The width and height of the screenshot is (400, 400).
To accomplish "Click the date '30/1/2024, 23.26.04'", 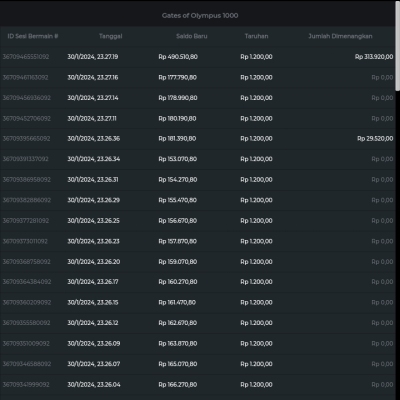I will click(94, 384).
